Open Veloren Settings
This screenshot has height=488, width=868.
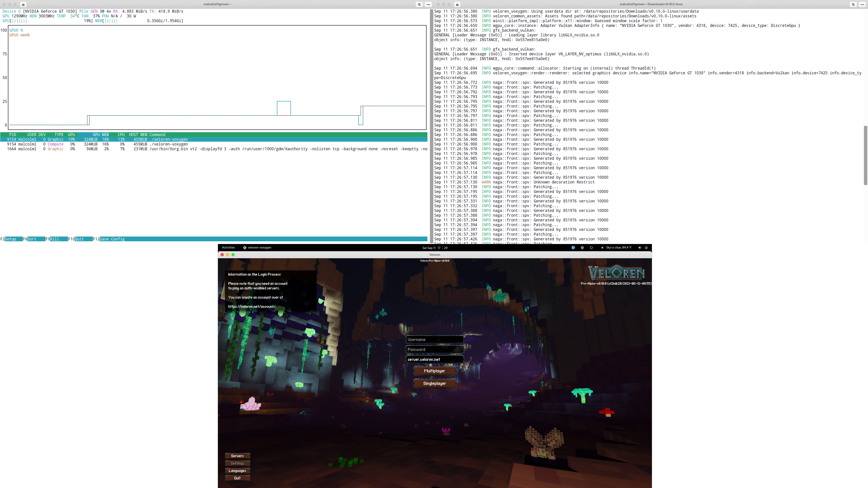click(x=237, y=463)
